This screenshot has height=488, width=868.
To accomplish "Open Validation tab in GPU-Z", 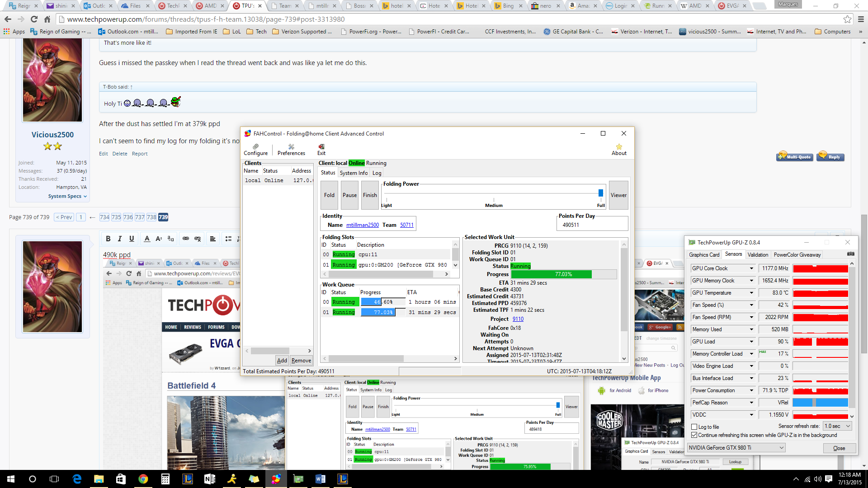I will tap(758, 255).
